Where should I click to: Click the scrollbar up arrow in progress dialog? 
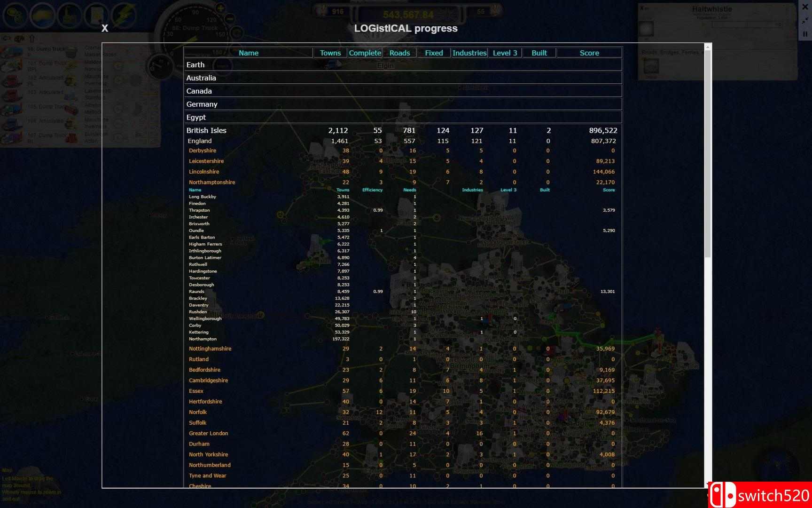(708, 47)
